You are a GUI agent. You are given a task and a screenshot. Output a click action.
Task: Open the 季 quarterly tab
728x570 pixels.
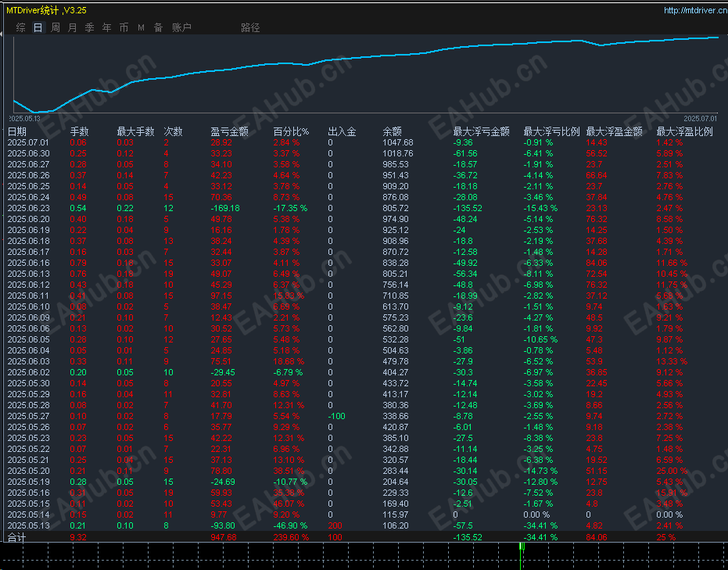(x=90, y=28)
